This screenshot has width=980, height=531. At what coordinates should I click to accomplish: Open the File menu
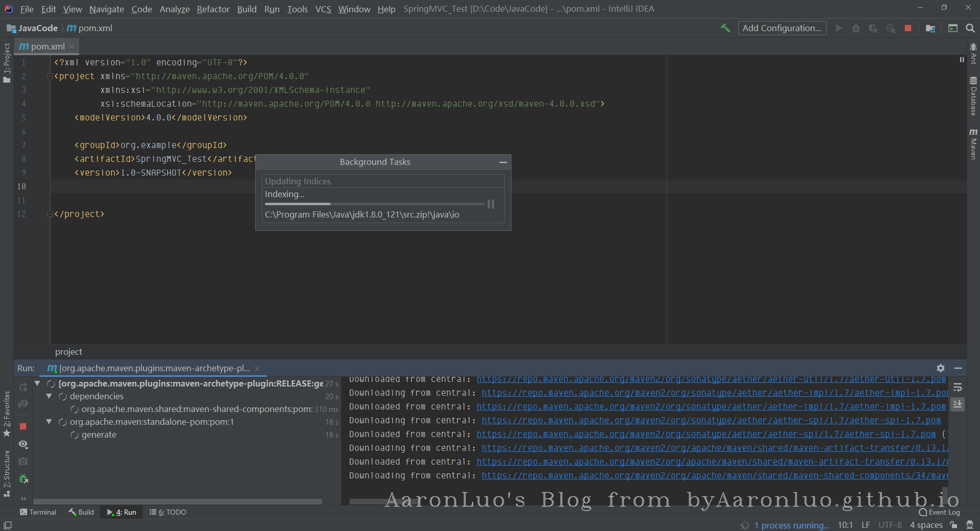[27, 9]
